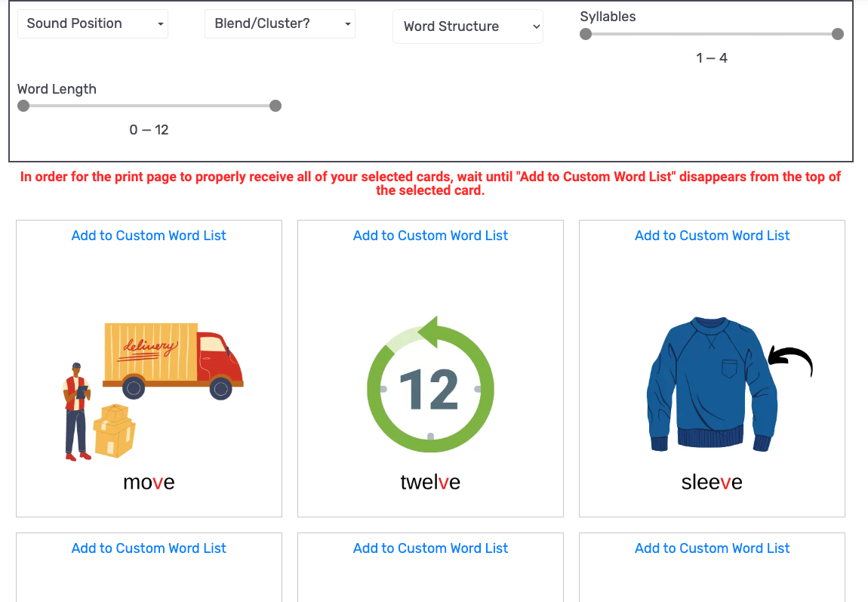Click Add to Custom Word List, second row middle card

pos(431,548)
